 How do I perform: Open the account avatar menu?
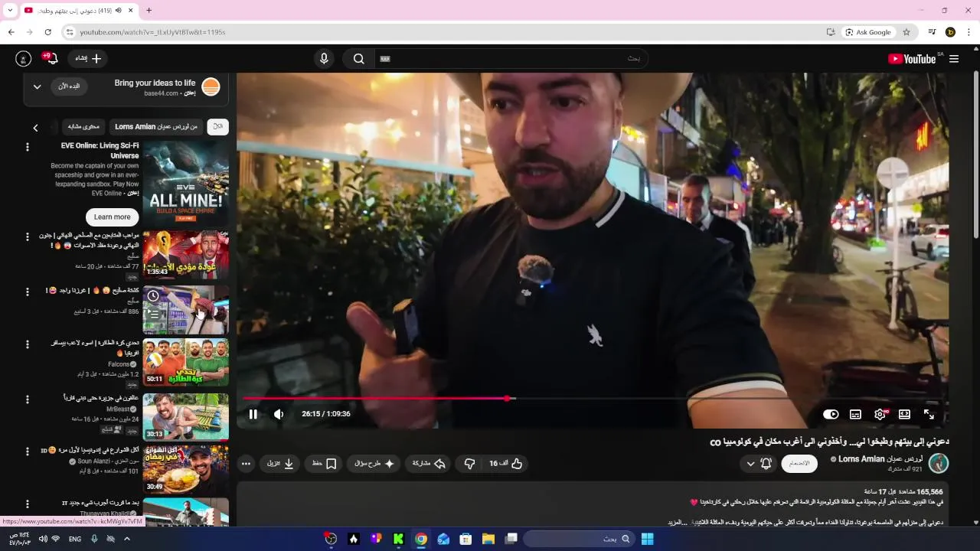23,59
